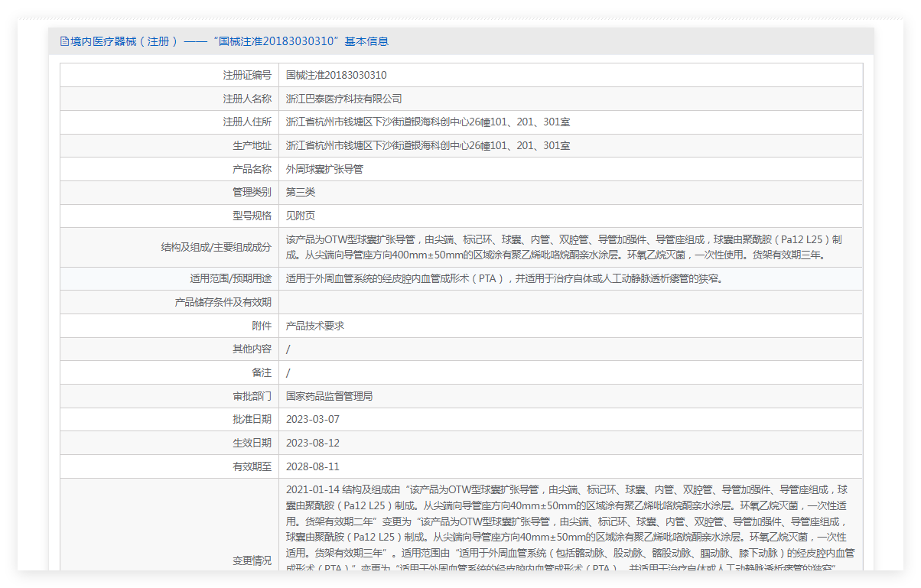Select the 第三类 value

(x=301, y=193)
